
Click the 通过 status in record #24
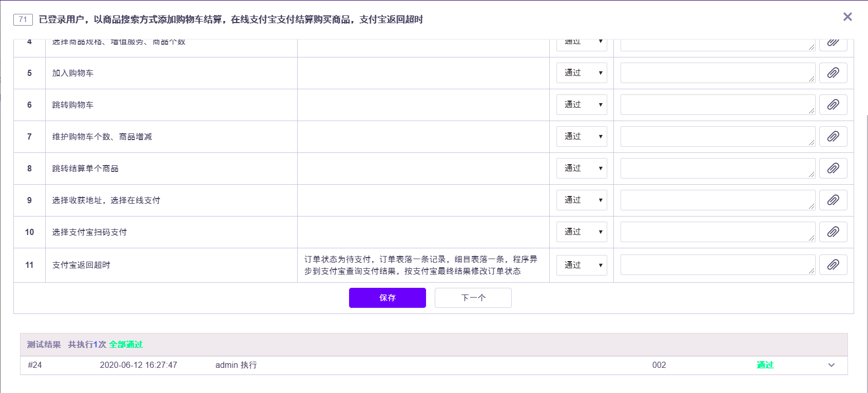click(765, 365)
